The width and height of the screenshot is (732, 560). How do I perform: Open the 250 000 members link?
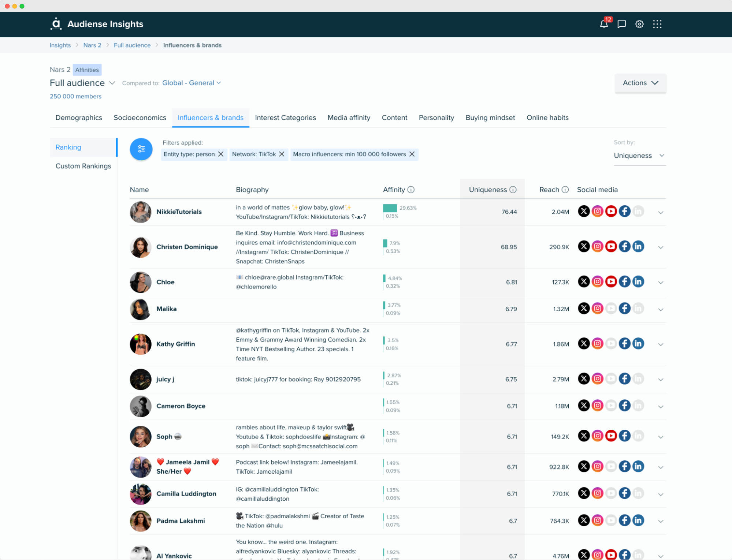(75, 97)
